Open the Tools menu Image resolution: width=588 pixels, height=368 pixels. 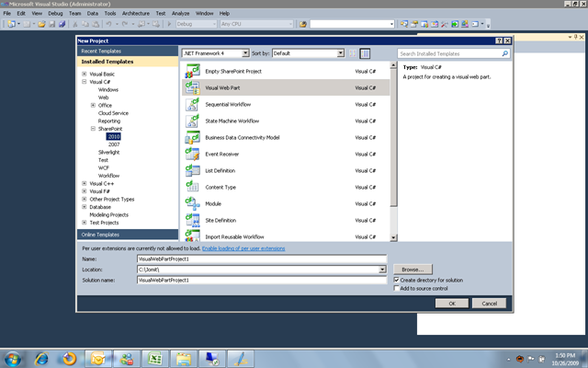tap(110, 13)
